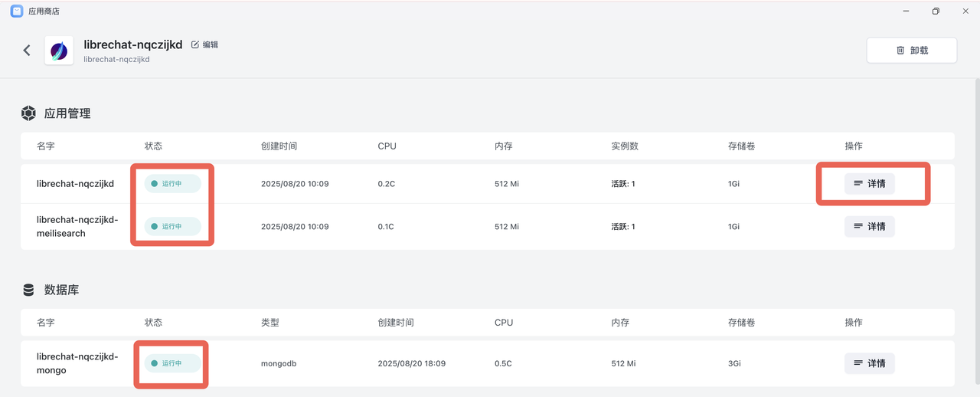Click 运行中 status badge of librechat-nqczijkd
This screenshot has width=980, height=397.
(172, 184)
